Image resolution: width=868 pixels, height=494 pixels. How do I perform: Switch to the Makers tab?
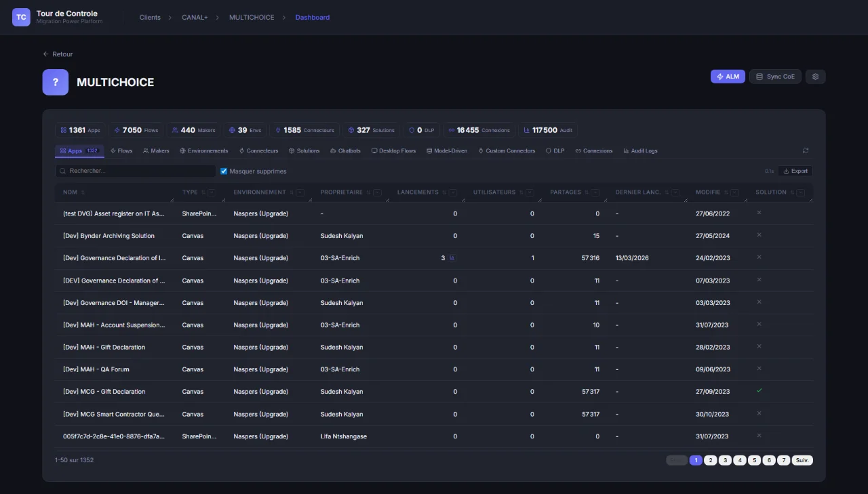[156, 151]
